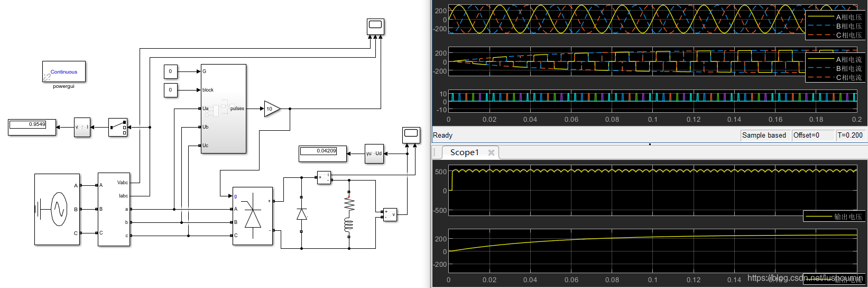The height and width of the screenshot is (288, 868).
Task: Click the Display block showing 0.04209
Action: click(x=322, y=154)
